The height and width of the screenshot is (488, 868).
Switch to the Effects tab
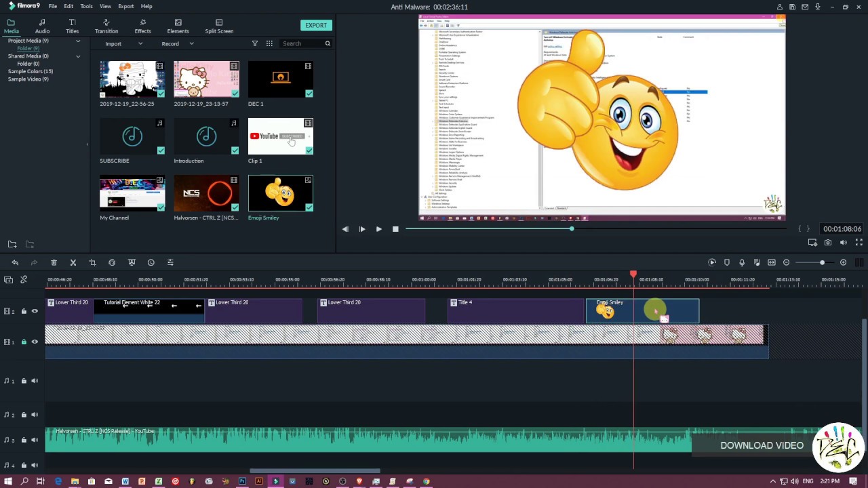point(143,26)
